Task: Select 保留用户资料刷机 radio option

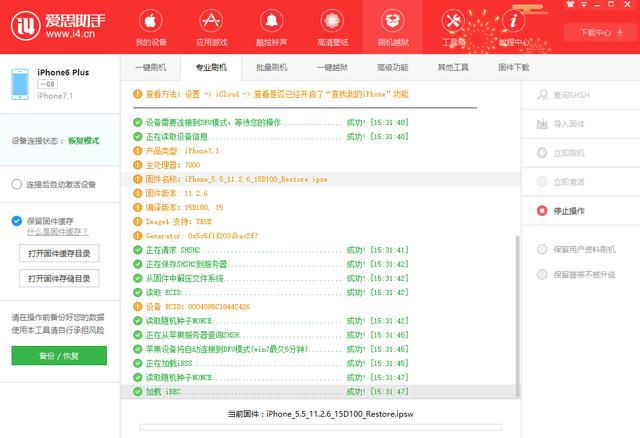Action: (542, 249)
